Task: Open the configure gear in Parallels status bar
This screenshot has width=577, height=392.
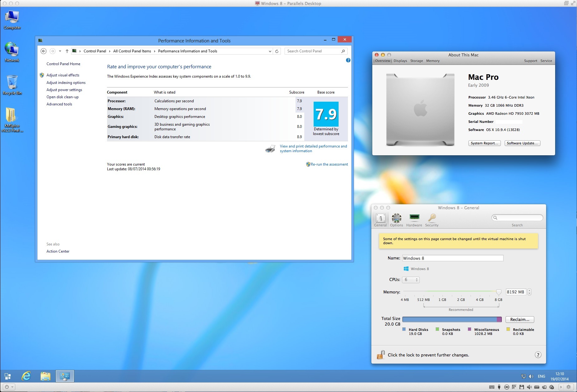Action: [569, 387]
